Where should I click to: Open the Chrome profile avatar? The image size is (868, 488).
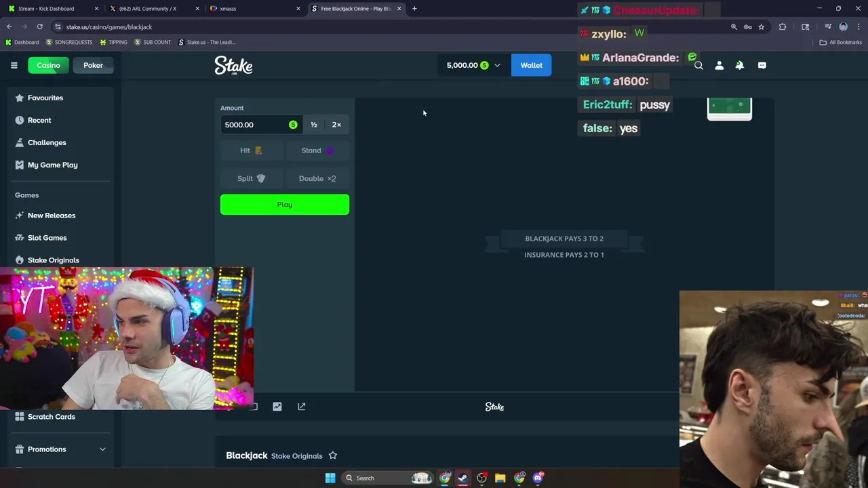[843, 27]
